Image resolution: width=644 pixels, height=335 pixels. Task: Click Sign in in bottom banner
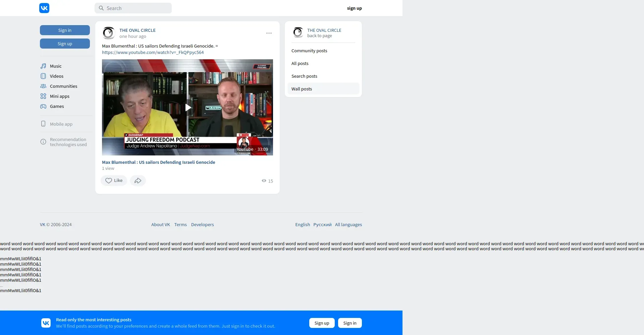click(350, 323)
